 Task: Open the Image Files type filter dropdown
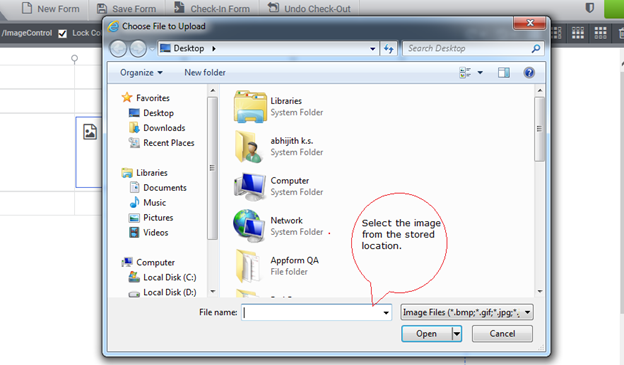point(527,312)
